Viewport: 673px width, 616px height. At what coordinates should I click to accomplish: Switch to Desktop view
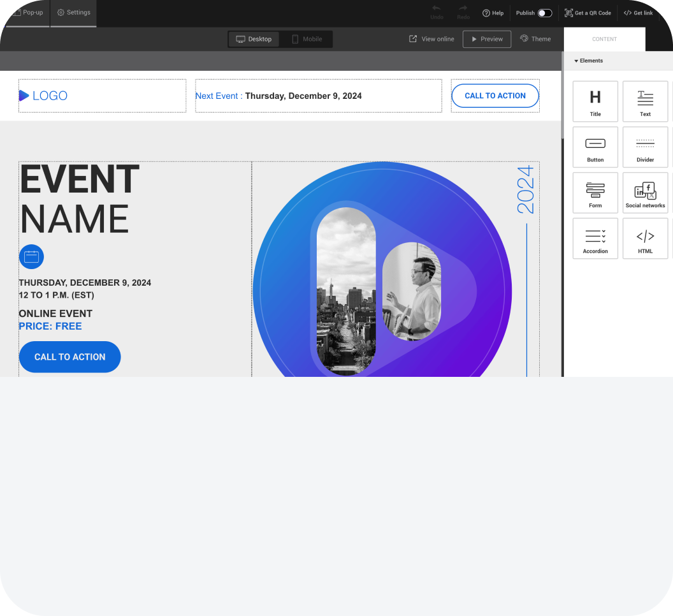click(254, 39)
